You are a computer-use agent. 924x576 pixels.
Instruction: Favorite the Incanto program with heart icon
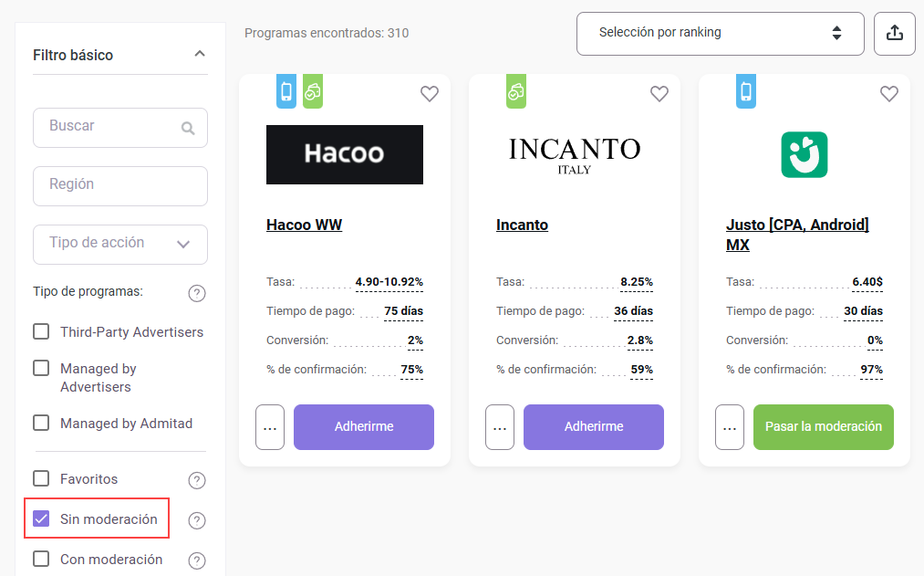(659, 94)
